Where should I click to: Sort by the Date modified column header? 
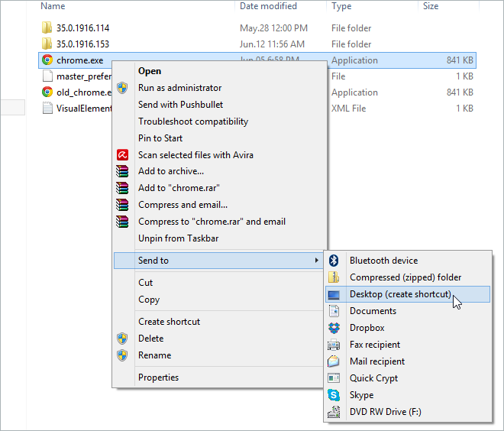[268, 6]
